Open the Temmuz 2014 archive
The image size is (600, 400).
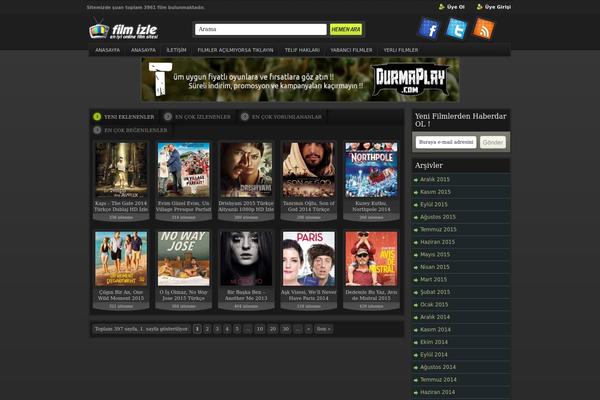coord(438,379)
